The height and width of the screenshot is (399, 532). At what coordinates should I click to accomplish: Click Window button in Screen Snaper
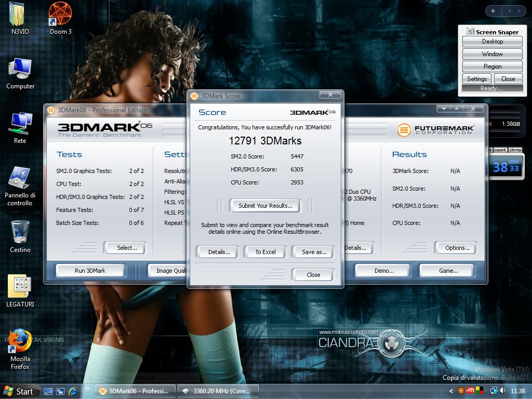[493, 54]
